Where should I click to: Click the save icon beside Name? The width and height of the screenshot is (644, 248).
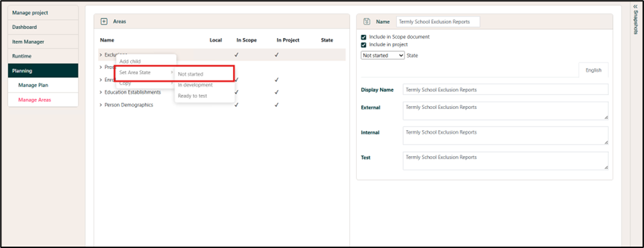[367, 22]
